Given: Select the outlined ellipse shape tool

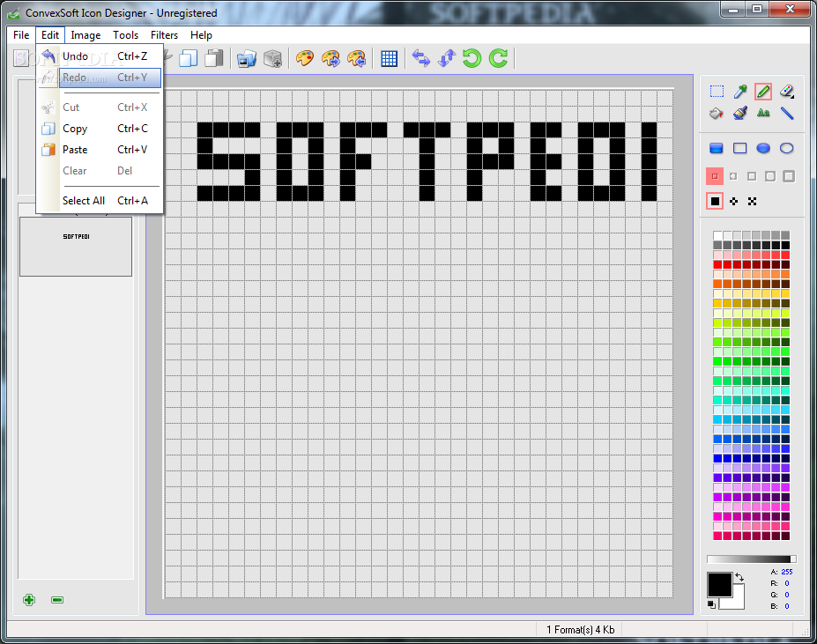Looking at the screenshot, I should click(x=787, y=149).
